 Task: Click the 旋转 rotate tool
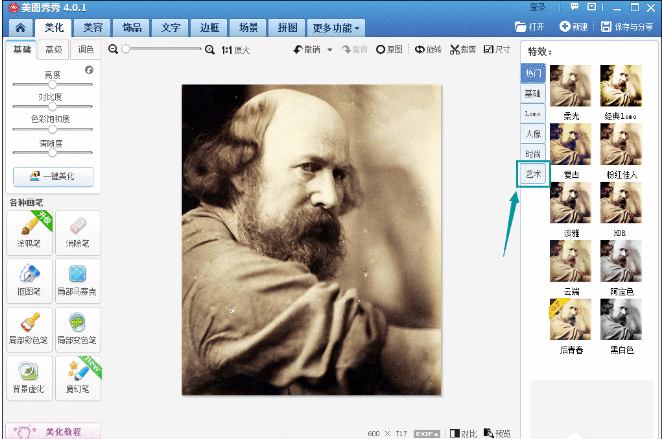click(x=428, y=49)
